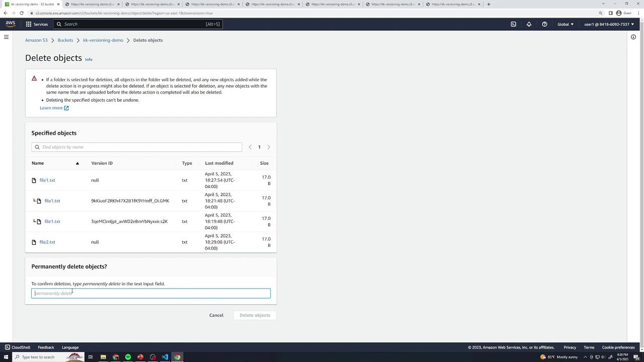Open File Explorer from the taskbar
The height and width of the screenshot is (362, 644).
pos(103,357)
